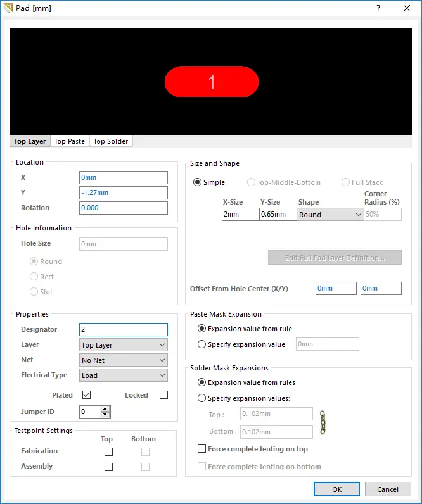Click the help question mark icon
This screenshot has width=422, height=504.
coord(378,9)
